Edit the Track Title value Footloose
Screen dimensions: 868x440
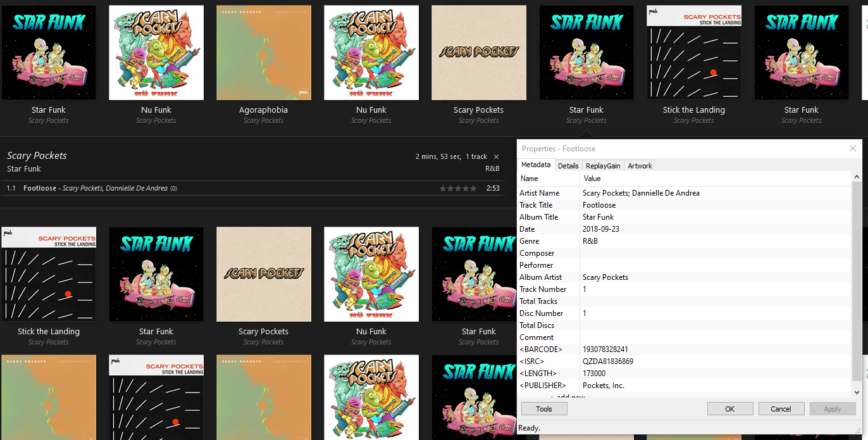point(716,205)
